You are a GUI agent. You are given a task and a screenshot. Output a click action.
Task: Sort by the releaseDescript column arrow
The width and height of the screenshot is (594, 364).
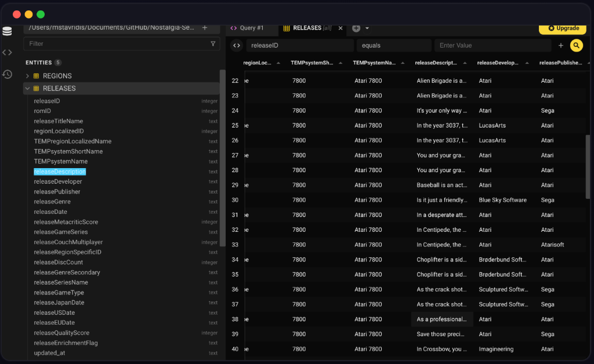click(x=465, y=63)
